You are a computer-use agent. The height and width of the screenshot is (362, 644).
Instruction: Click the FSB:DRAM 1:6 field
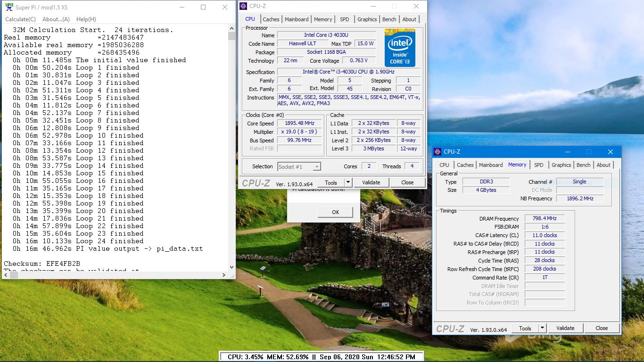coord(545,227)
